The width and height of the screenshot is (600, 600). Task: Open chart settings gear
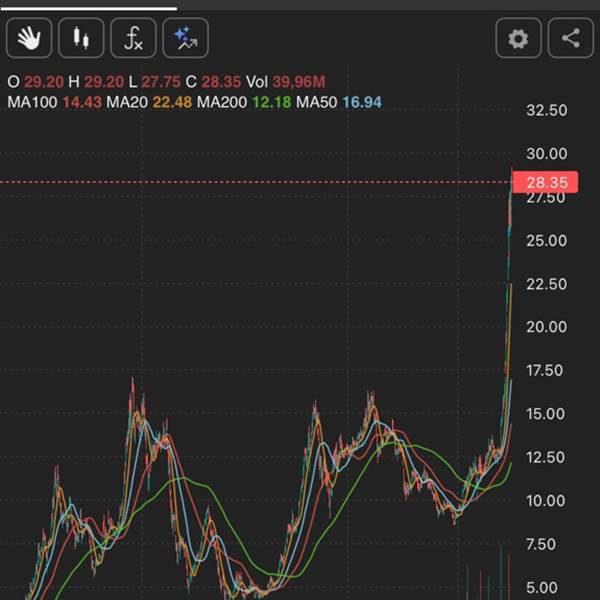click(x=518, y=38)
